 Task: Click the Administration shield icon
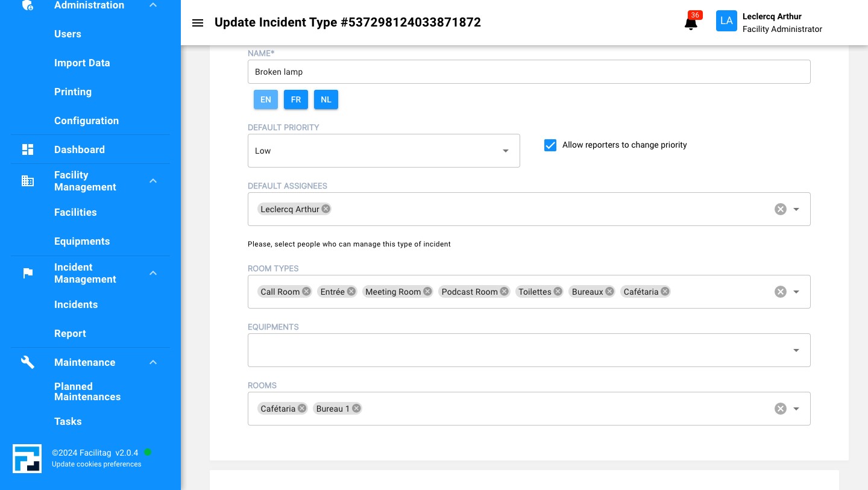pyautogui.click(x=27, y=5)
